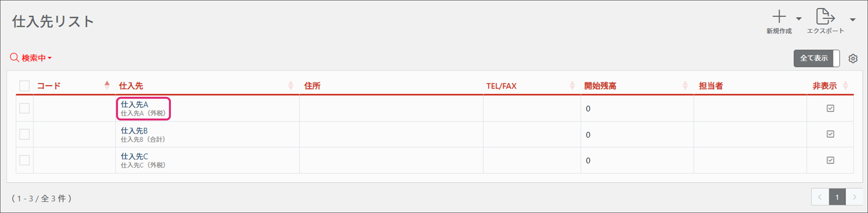Click the plus icon for 新規作成
This screenshot has height=213, width=868.
coord(779,17)
